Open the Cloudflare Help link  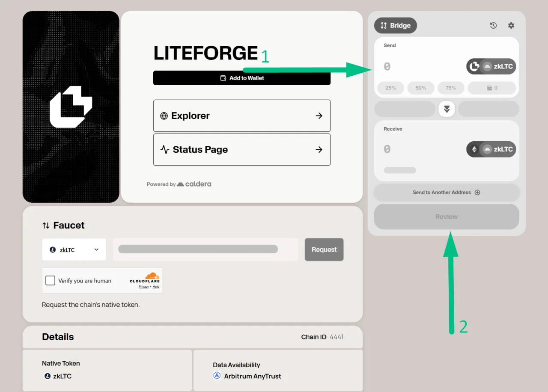pyautogui.click(x=156, y=287)
